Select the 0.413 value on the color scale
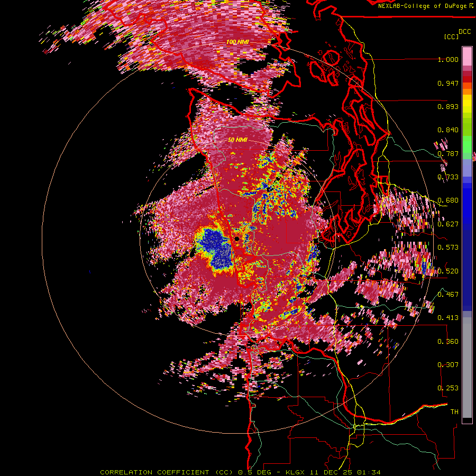This screenshot has height=476, width=476. 448,317
